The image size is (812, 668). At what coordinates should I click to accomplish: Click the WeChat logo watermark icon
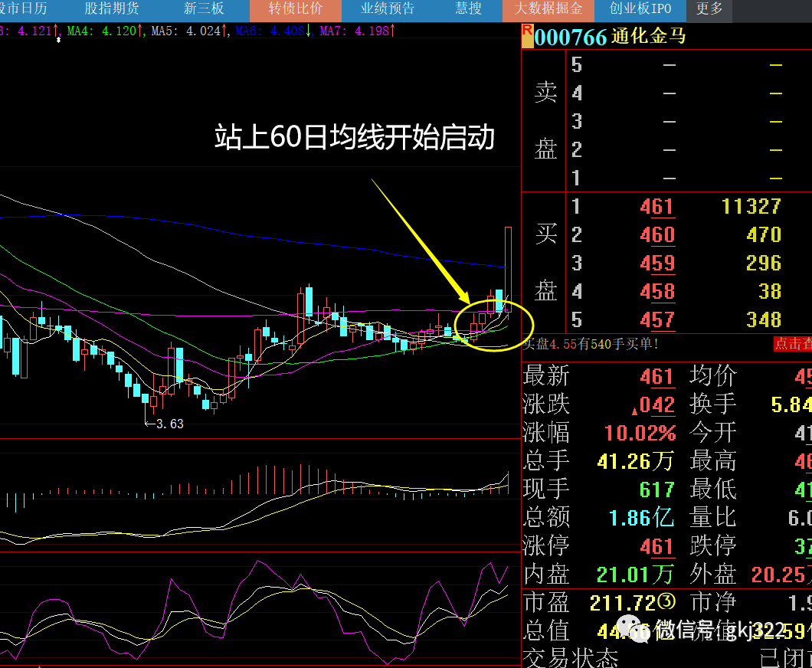[x=630, y=630]
